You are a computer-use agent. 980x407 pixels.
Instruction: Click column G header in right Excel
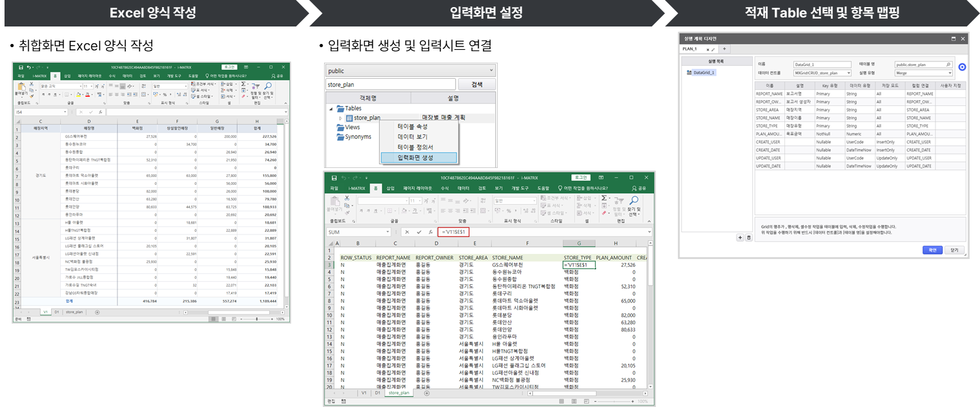(x=579, y=244)
